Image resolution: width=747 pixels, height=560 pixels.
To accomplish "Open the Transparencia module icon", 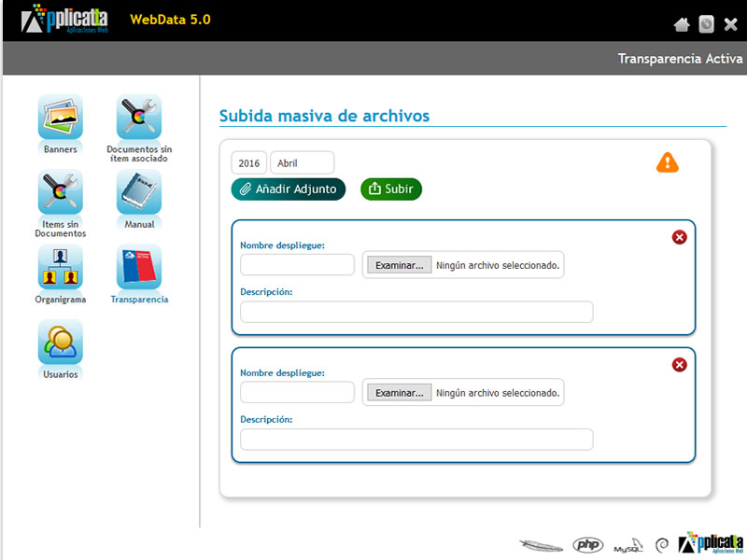I will [x=139, y=268].
